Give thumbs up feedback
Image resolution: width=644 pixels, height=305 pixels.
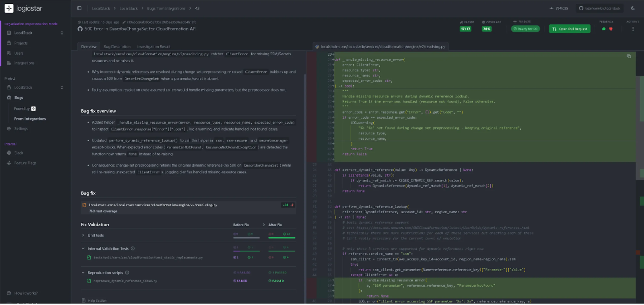[x=603, y=29]
